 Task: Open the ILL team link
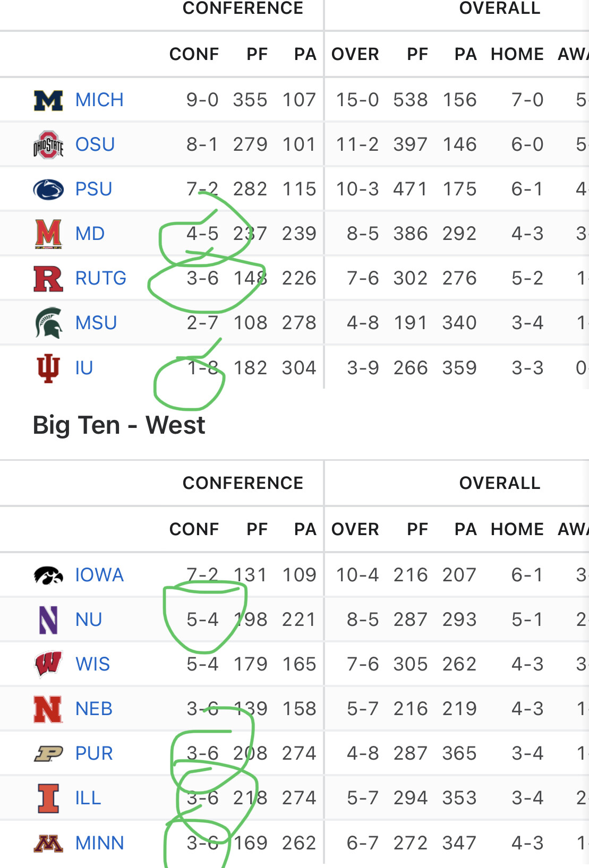click(88, 798)
